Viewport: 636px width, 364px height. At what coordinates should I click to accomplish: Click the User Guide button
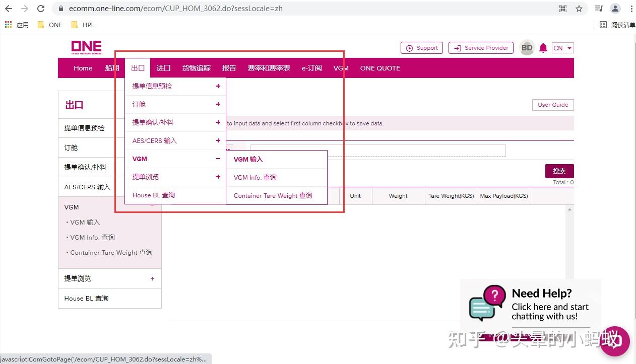(x=553, y=105)
